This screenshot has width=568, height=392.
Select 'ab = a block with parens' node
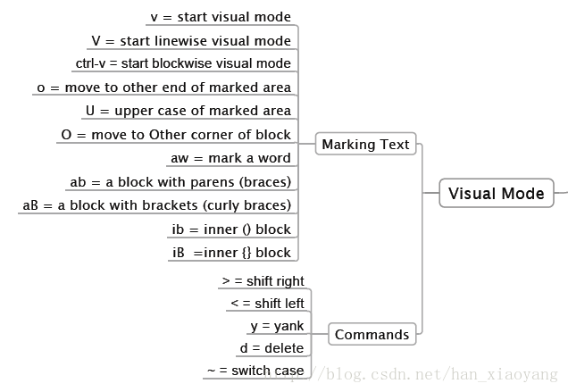180,182
